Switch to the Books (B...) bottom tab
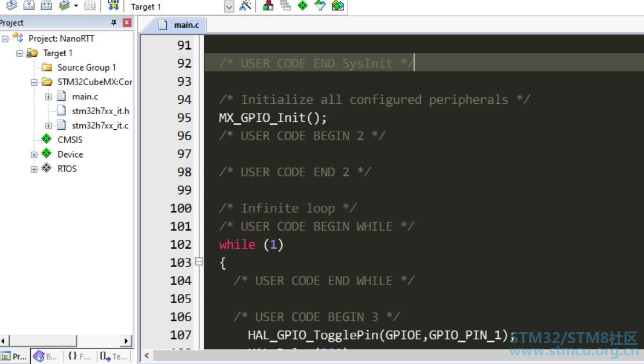The image size is (644, 364). click(46, 356)
